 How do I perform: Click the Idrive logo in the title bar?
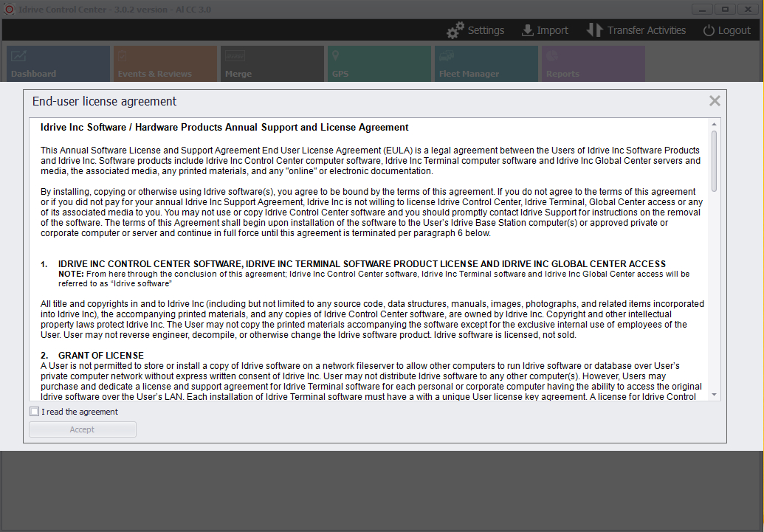pos(9,8)
